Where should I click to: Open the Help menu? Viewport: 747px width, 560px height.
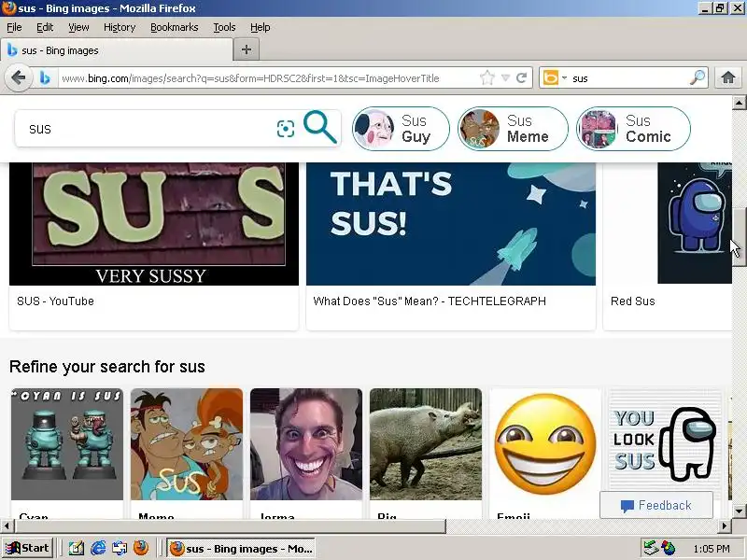pyautogui.click(x=261, y=27)
